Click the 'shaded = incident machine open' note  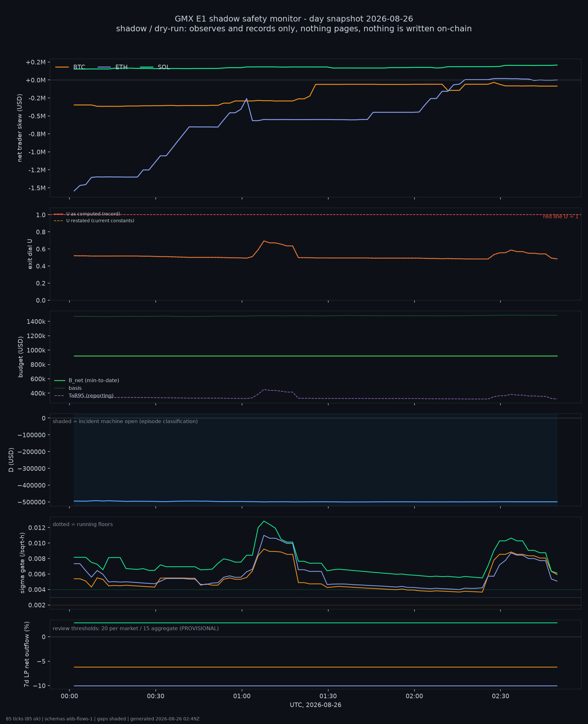[x=125, y=421]
